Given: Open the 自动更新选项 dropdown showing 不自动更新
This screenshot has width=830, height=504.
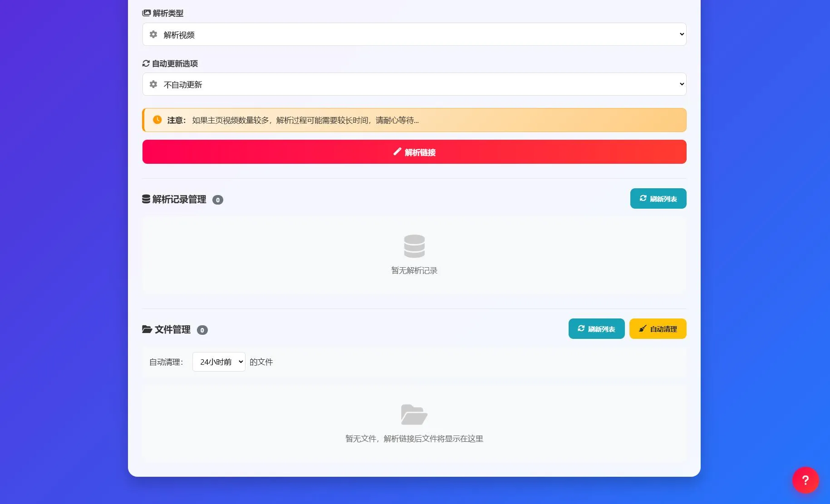Looking at the screenshot, I should pyautogui.click(x=414, y=84).
